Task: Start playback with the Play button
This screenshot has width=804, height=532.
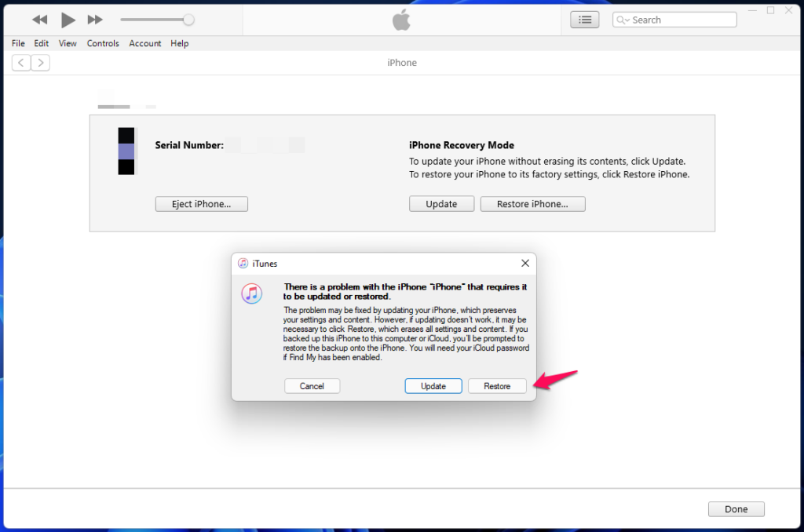Action: coord(68,20)
